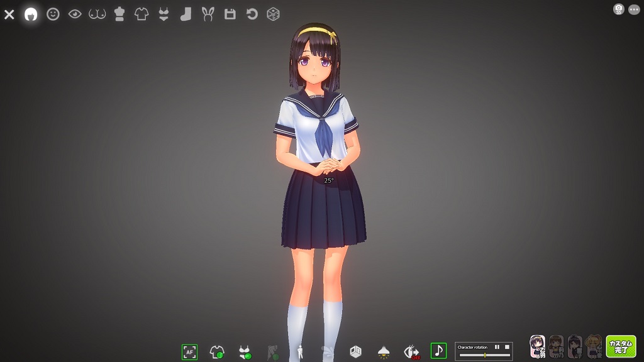The image size is (644, 362).
Task: Select the eye customization category
Action: tap(75, 14)
